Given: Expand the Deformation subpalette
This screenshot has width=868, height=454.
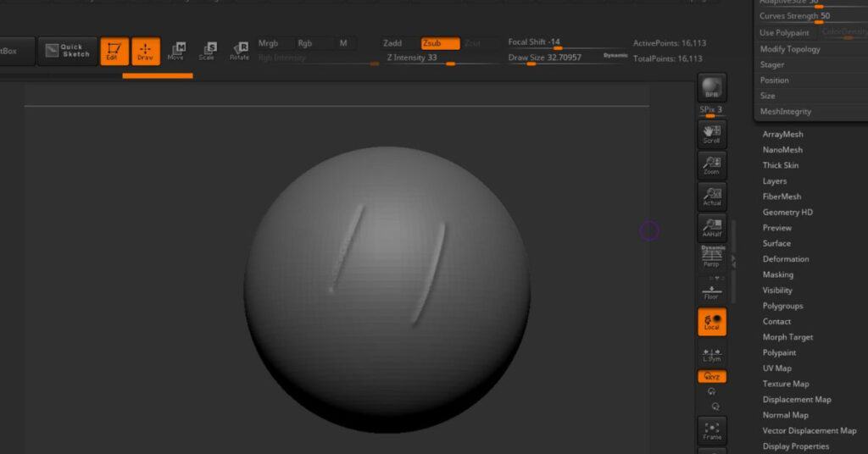Looking at the screenshot, I should coord(786,259).
